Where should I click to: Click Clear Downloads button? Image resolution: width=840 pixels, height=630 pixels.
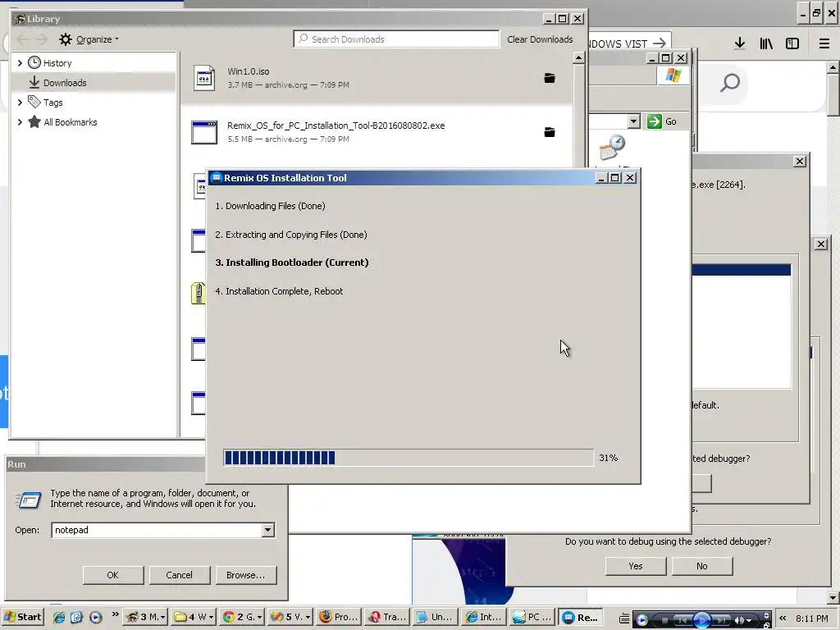tap(540, 39)
